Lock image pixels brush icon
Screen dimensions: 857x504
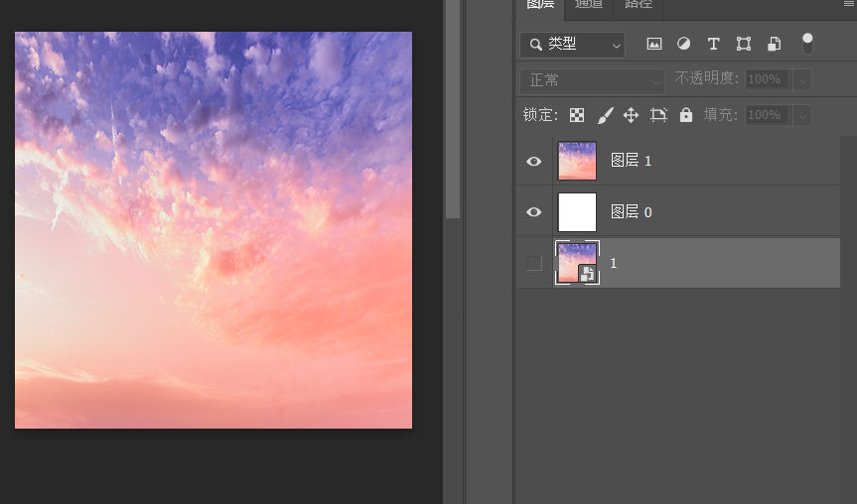pos(604,115)
